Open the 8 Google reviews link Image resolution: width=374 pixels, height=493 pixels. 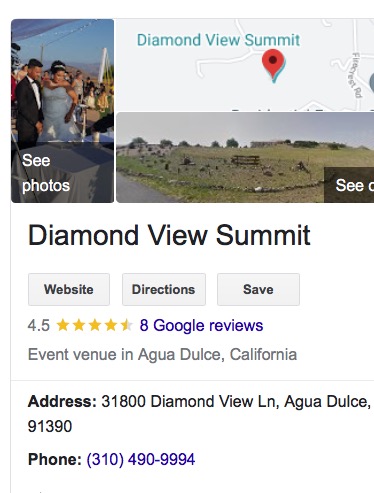[x=201, y=325]
